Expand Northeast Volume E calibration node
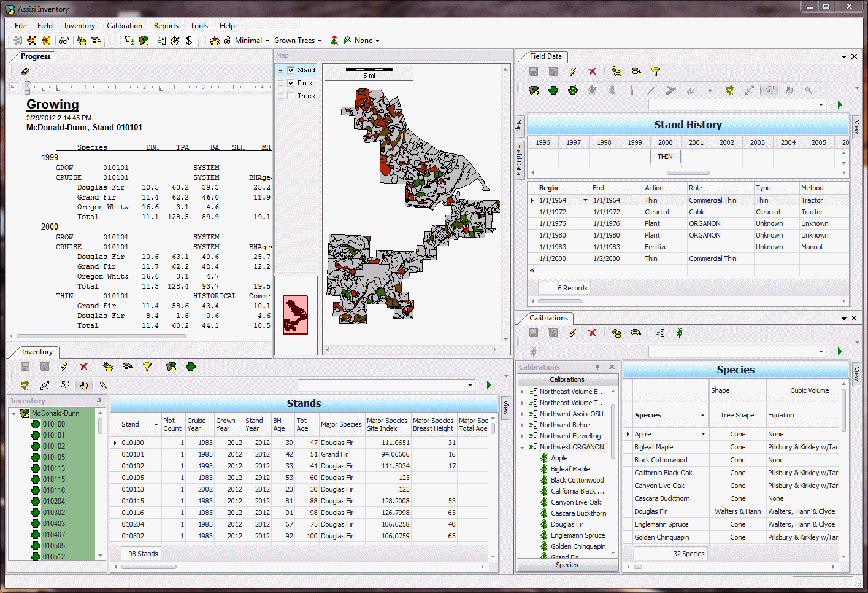The width and height of the screenshot is (868, 593). [523, 392]
